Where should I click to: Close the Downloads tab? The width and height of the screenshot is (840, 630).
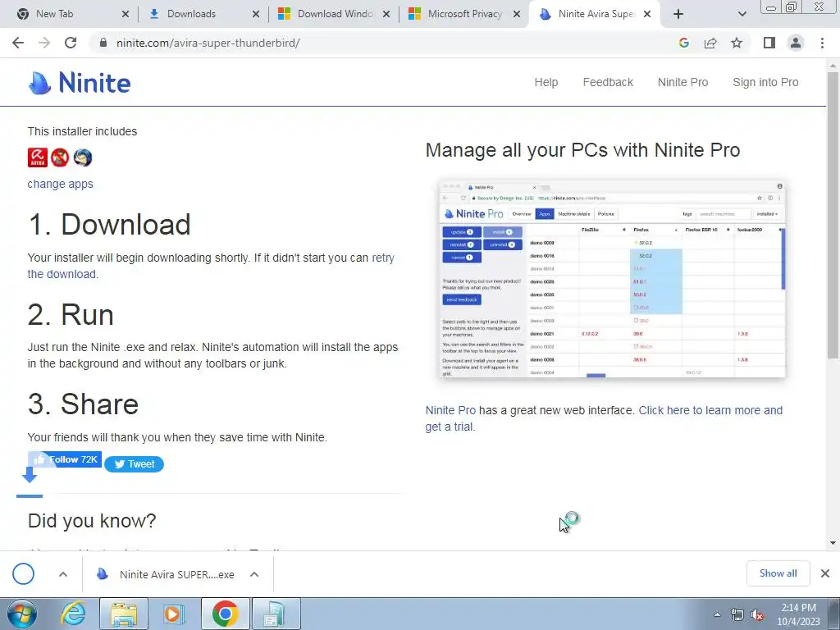(256, 14)
